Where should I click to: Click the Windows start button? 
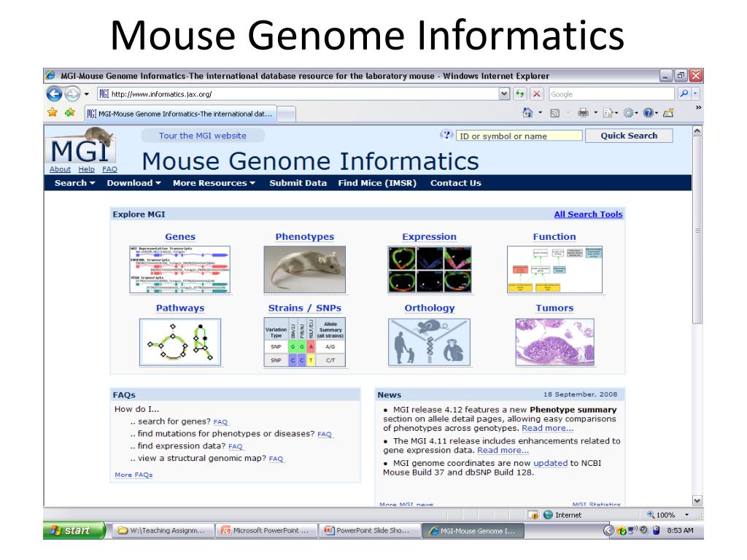point(74,530)
